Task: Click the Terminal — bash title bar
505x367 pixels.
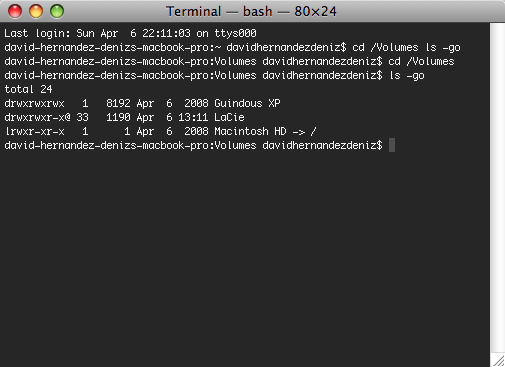Action: 251,11
